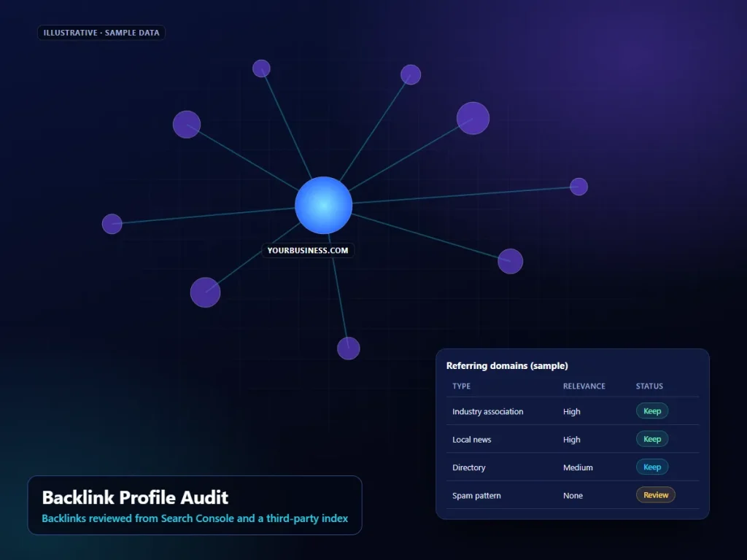Click the TYPE column header
Viewport: 747px width, 560px height.
tap(461, 386)
